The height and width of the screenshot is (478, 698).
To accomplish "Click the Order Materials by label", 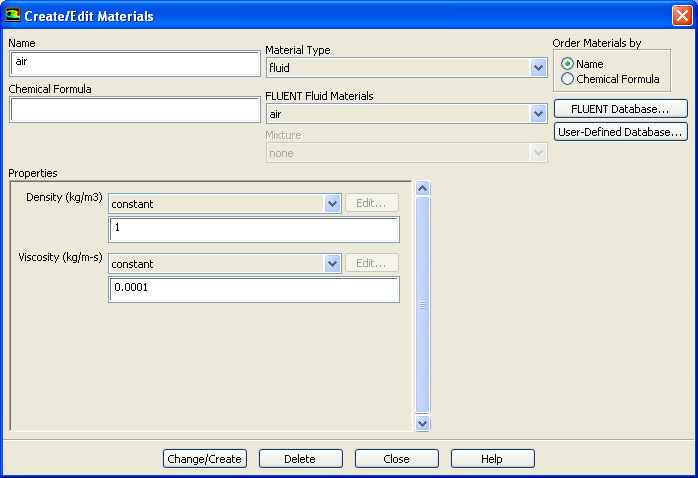I will [597, 43].
